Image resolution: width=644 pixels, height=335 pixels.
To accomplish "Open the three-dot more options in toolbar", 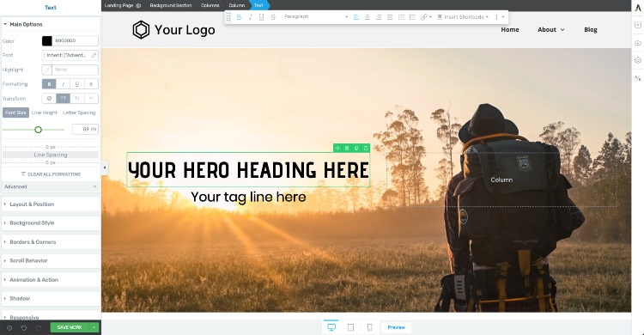I will 496,17.
